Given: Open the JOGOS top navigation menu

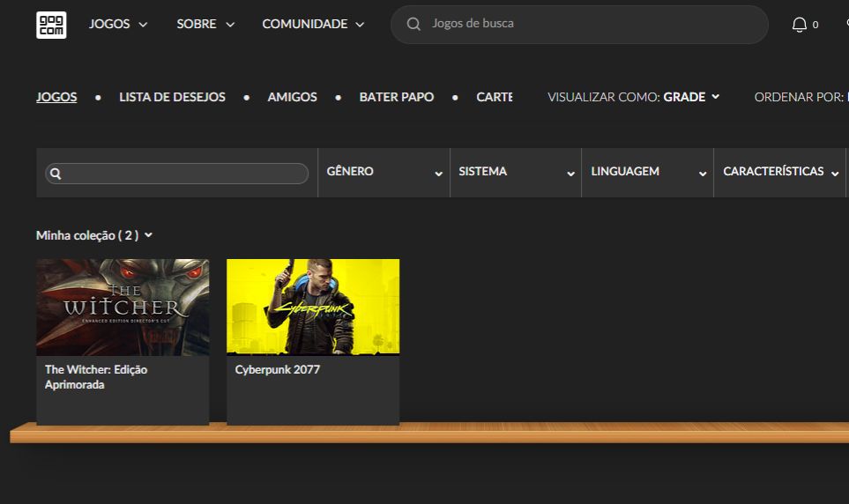Looking at the screenshot, I should tap(118, 24).
